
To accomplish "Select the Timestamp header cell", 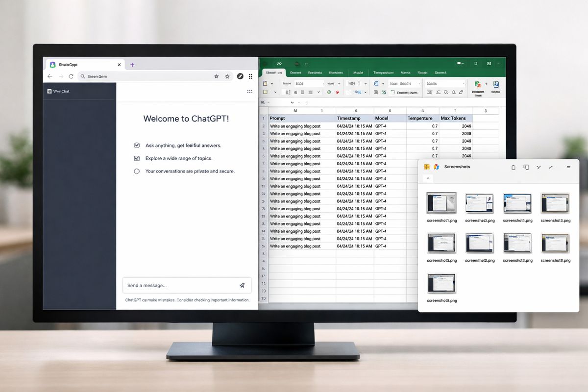I will [355, 119].
